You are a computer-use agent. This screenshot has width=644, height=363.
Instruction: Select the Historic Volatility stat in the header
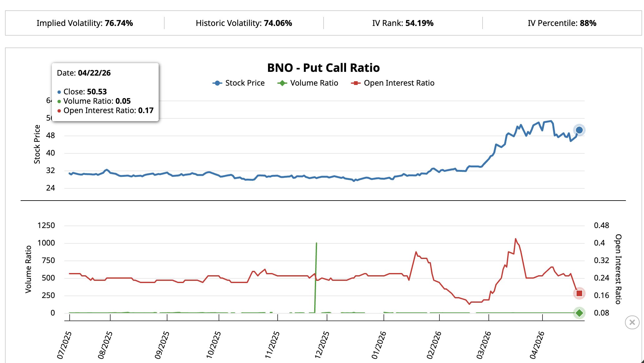[x=244, y=23]
